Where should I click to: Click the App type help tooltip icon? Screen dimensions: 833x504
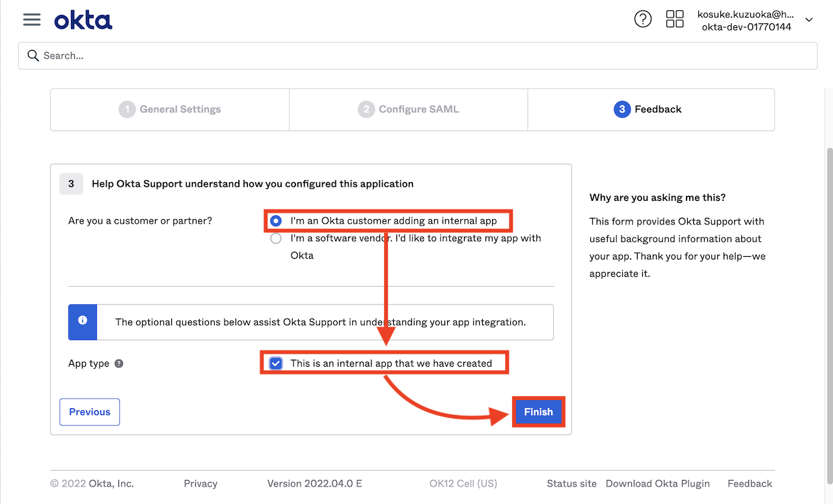(119, 364)
